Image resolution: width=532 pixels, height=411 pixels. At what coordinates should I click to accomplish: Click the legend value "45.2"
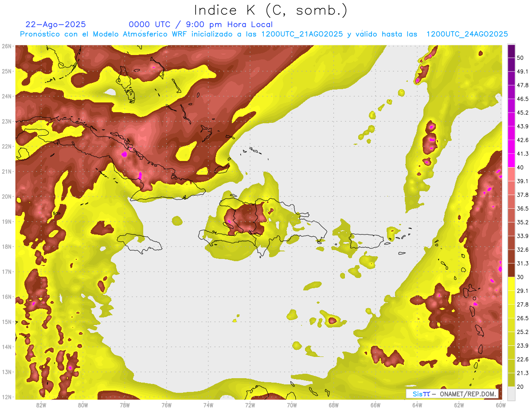(523, 113)
